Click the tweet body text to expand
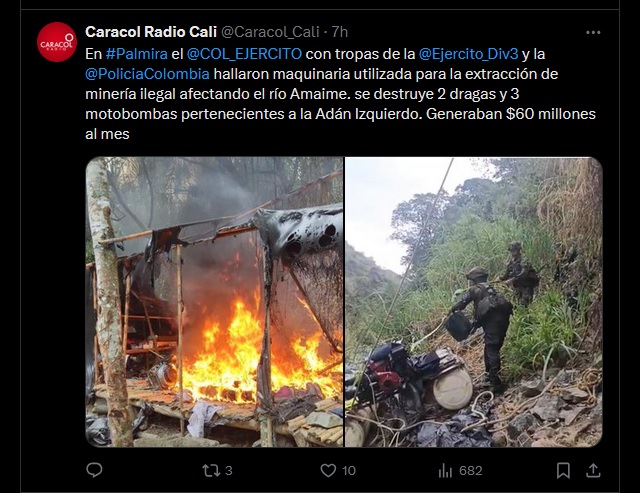Viewport: 640px width, 493px height. coord(340,94)
